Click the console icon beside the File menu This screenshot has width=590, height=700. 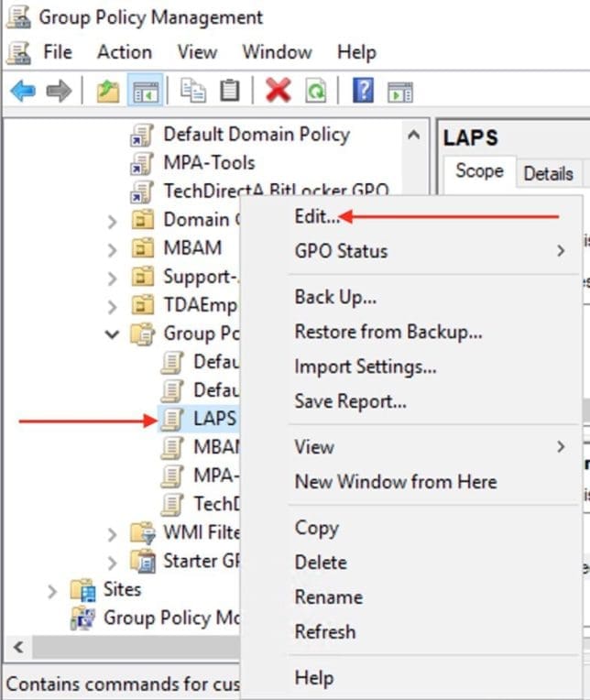coord(18,52)
